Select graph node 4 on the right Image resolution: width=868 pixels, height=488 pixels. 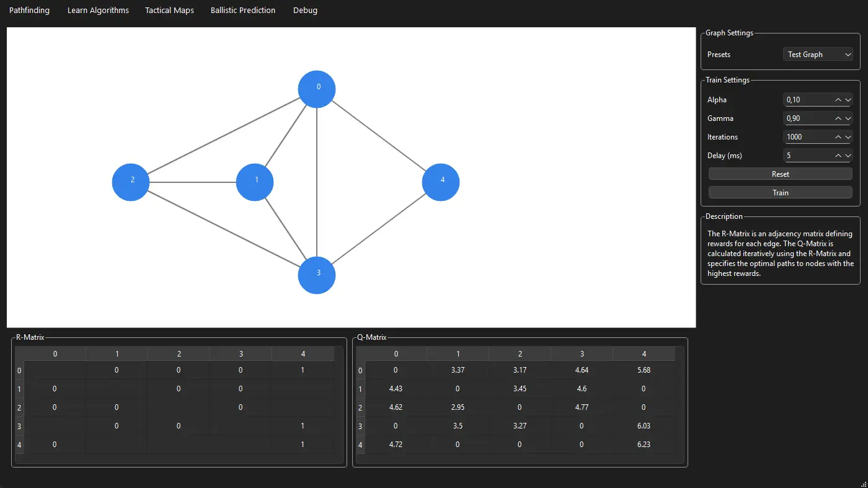[441, 182]
